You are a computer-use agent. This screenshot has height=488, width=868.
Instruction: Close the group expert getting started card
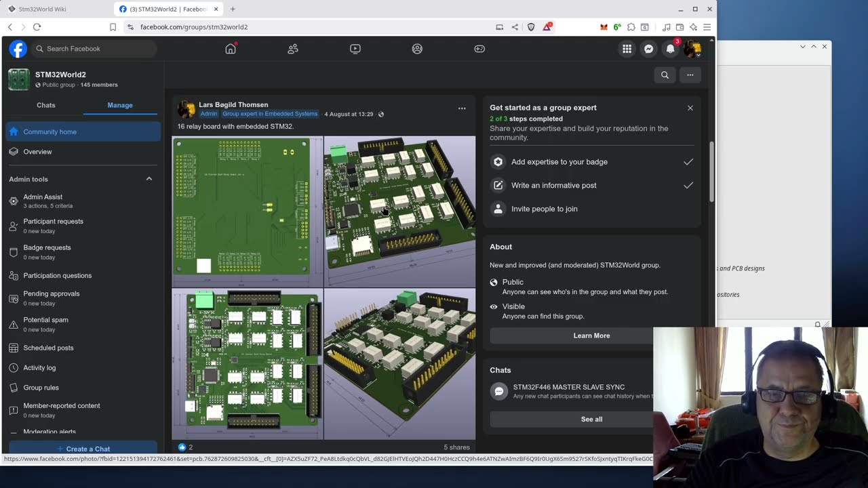click(x=690, y=108)
